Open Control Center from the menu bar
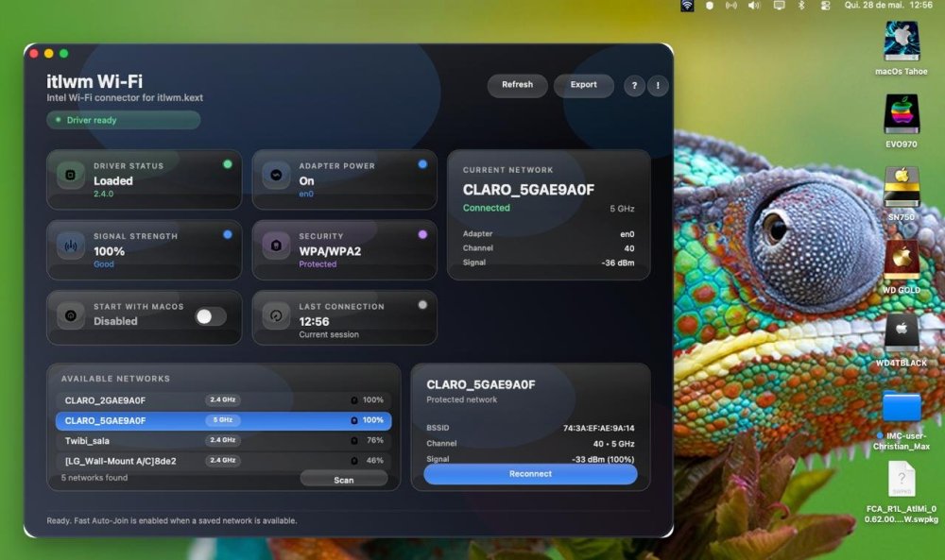Image resolution: width=945 pixels, height=560 pixels. [825, 6]
